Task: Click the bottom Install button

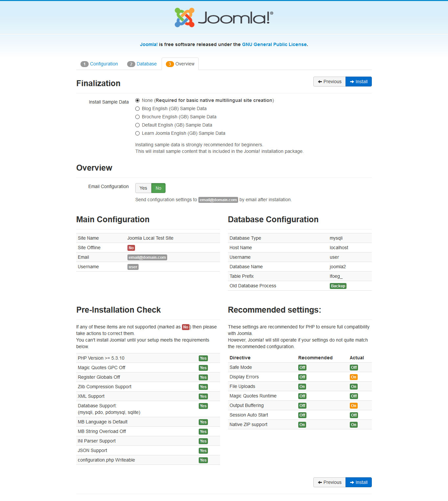Action: coord(359,482)
